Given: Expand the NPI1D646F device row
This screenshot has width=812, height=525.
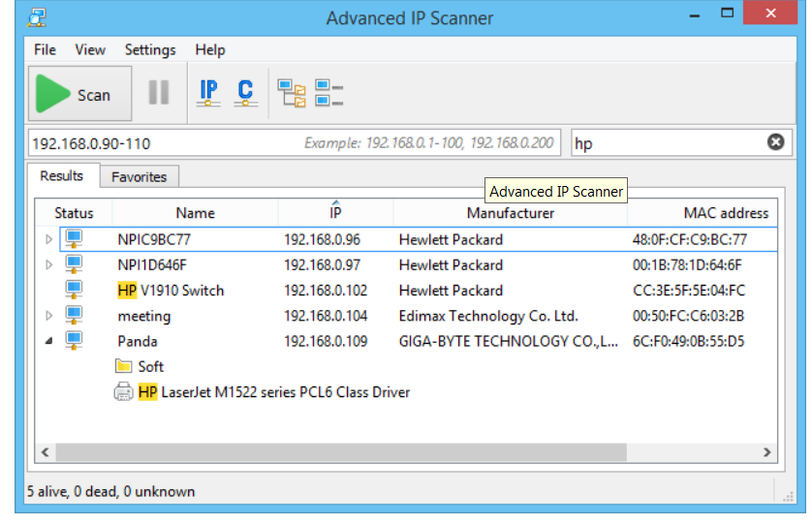Looking at the screenshot, I should (49, 264).
